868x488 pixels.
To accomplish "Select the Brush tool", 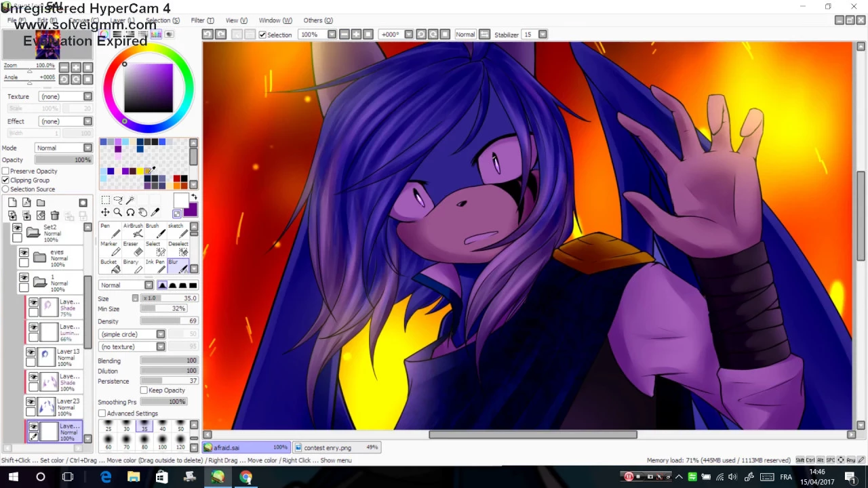I will [155, 230].
